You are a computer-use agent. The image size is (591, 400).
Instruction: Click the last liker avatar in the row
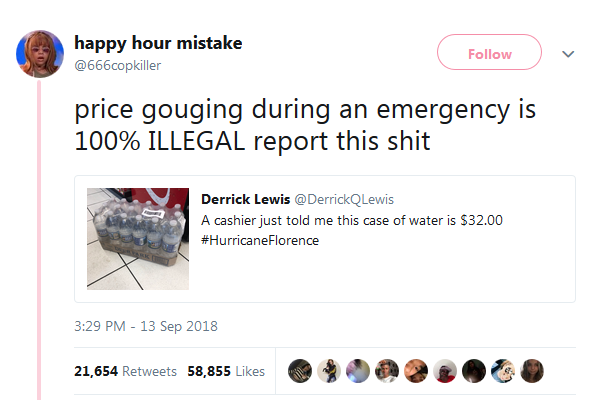click(x=532, y=371)
